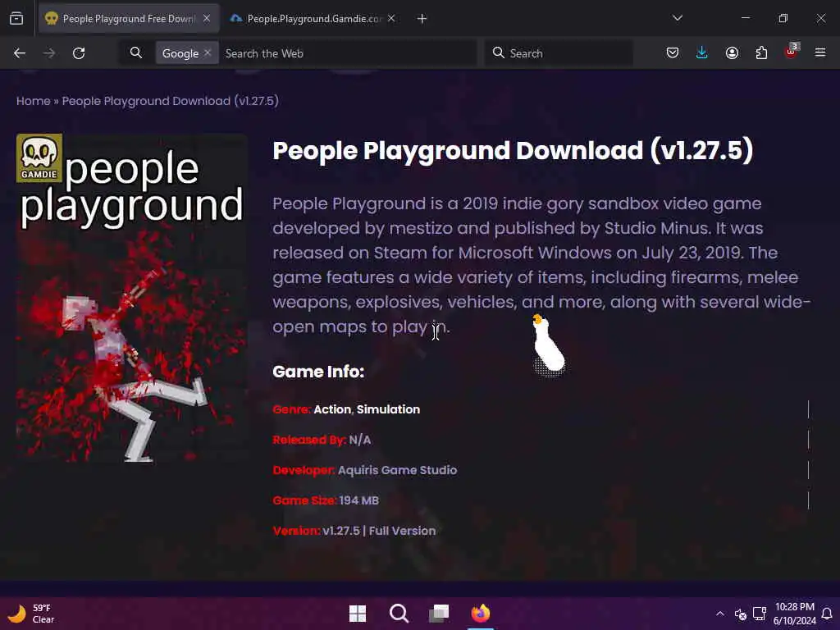840x630 pixels.
Task: Open the Firefox hamburger application menu
Action: click(x=820, y=52)
